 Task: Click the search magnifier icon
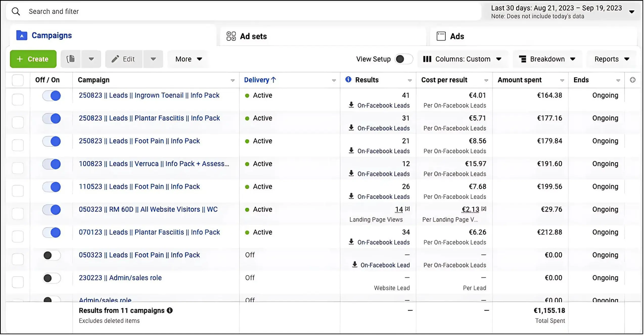16,11
